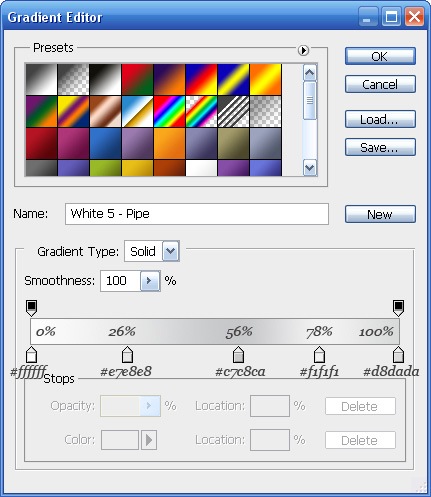Open the Presets flyout menu arrow

[x=303, y=50]
